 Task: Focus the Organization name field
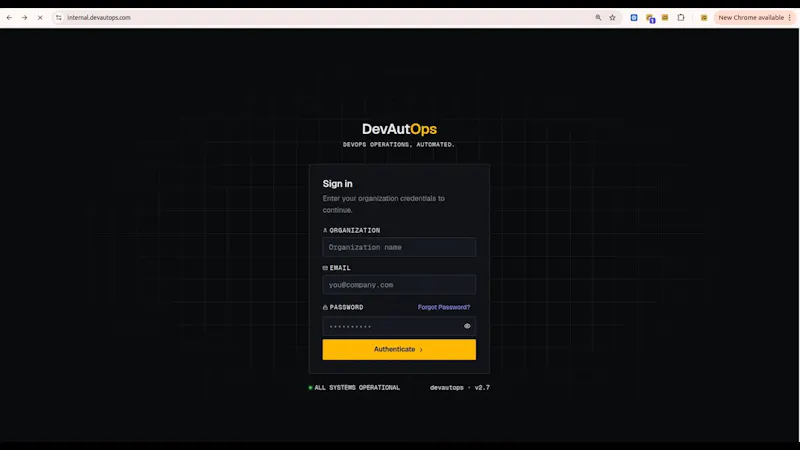(x=399, y=247)
